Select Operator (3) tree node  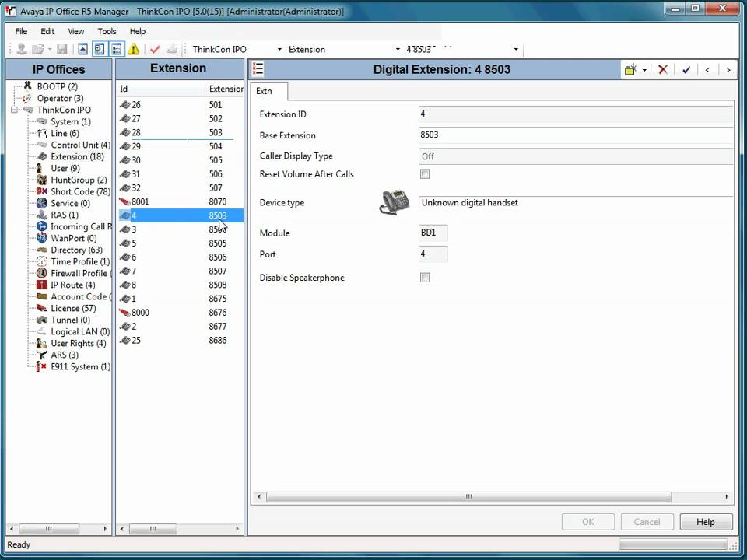click(60, 99)
